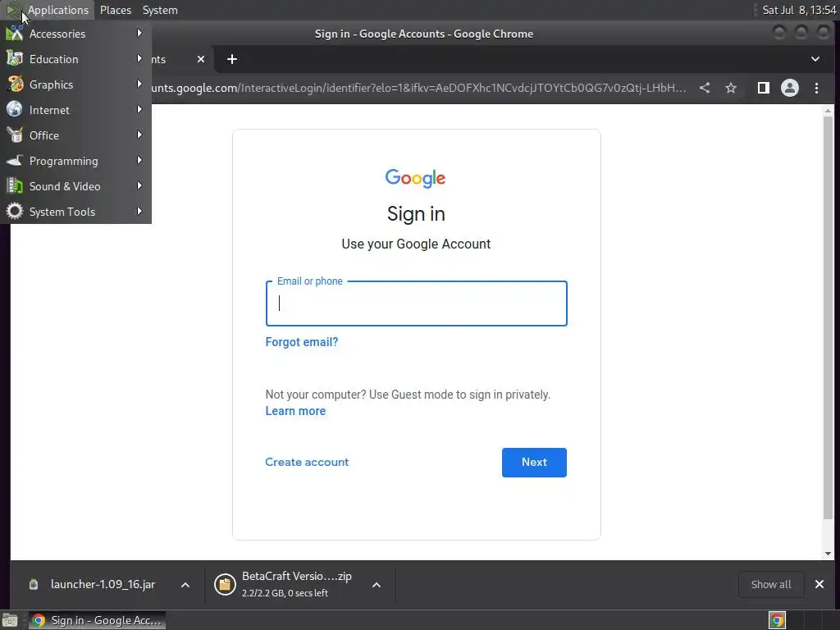The width and height of the screenshot is (840, 630).
Task: Click the share page icon
Action: point(705,88)
